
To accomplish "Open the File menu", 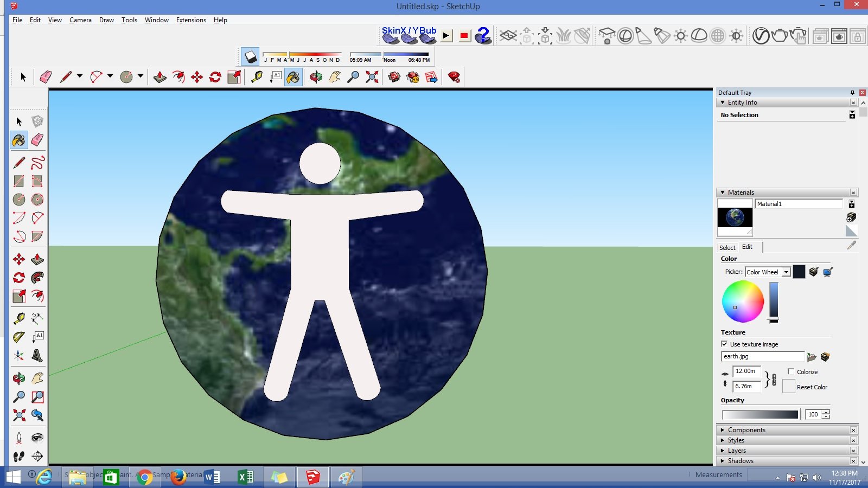I will tap(17, 20).
